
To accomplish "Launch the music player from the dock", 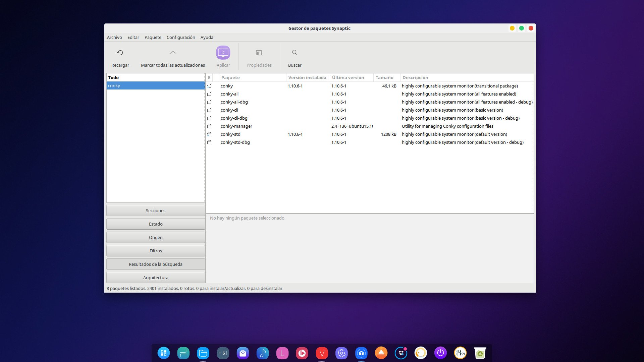I will pos(262,353).
